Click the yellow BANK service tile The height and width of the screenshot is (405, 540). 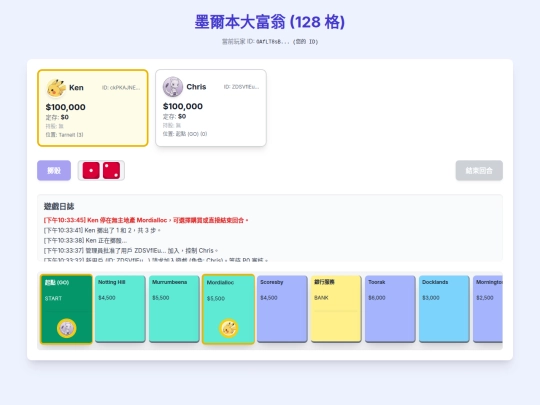click(x=336, y=309)
